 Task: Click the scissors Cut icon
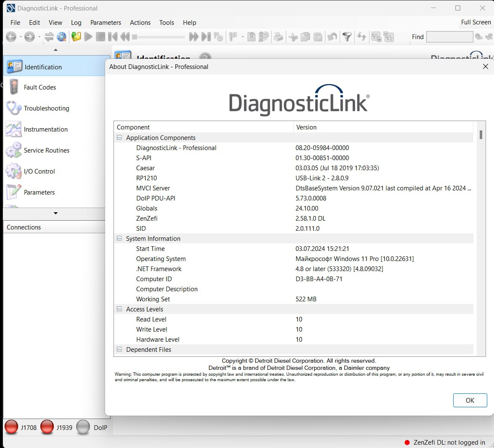coord(293,37)
